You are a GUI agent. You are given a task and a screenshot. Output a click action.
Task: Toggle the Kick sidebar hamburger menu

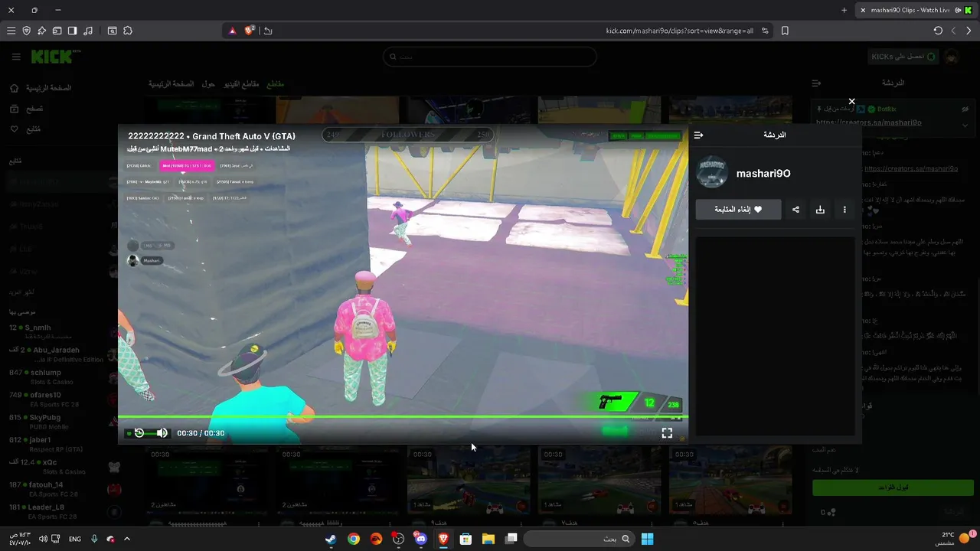tap(16, 57)
